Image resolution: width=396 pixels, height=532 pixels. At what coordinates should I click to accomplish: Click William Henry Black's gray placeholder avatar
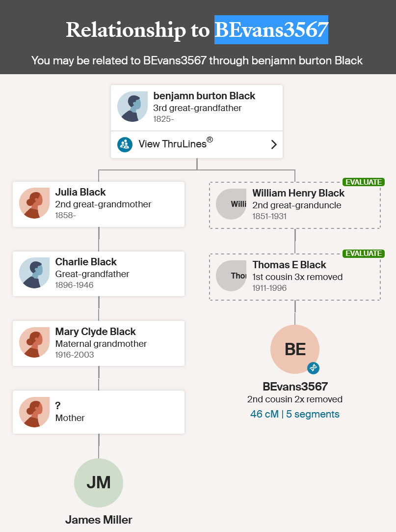(231, 204)
